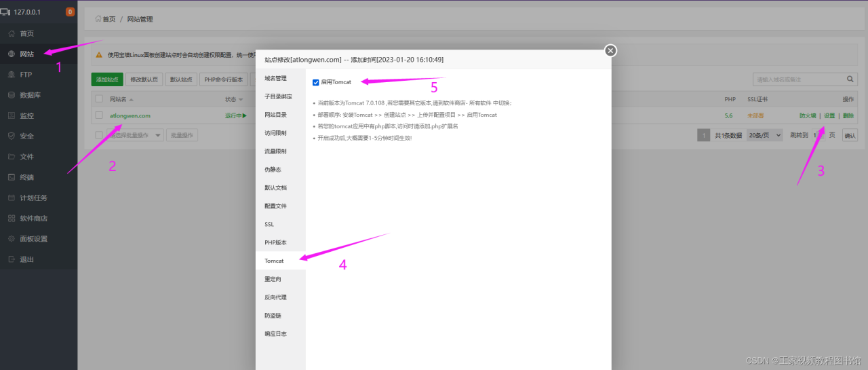Open the atlongwen.com site link
868x370 pixels.
coord(130,115)
